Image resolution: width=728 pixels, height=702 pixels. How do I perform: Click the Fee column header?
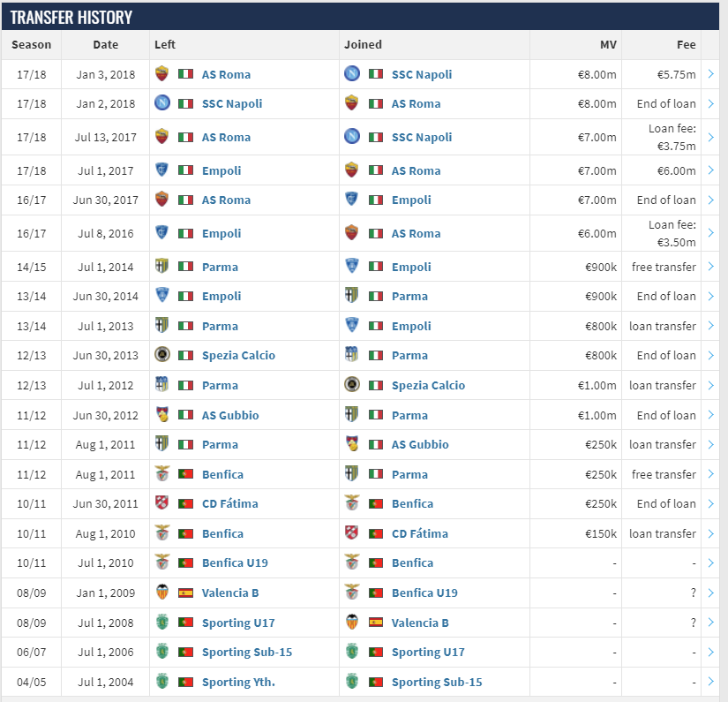(686, 44)
